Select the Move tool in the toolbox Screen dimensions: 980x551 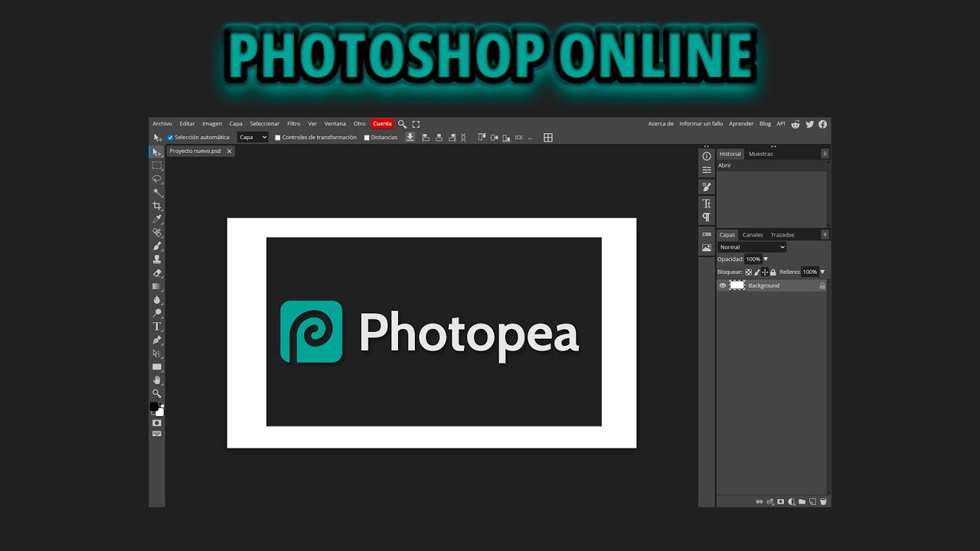point(157,152)
